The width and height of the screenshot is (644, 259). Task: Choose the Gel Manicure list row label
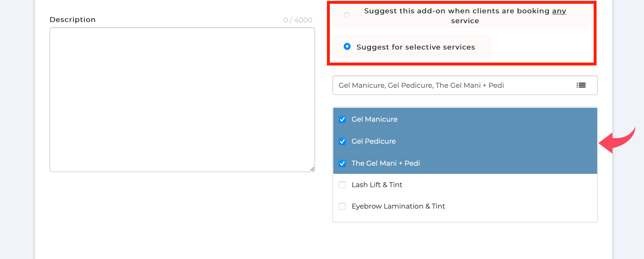click(x=374, y=119)
